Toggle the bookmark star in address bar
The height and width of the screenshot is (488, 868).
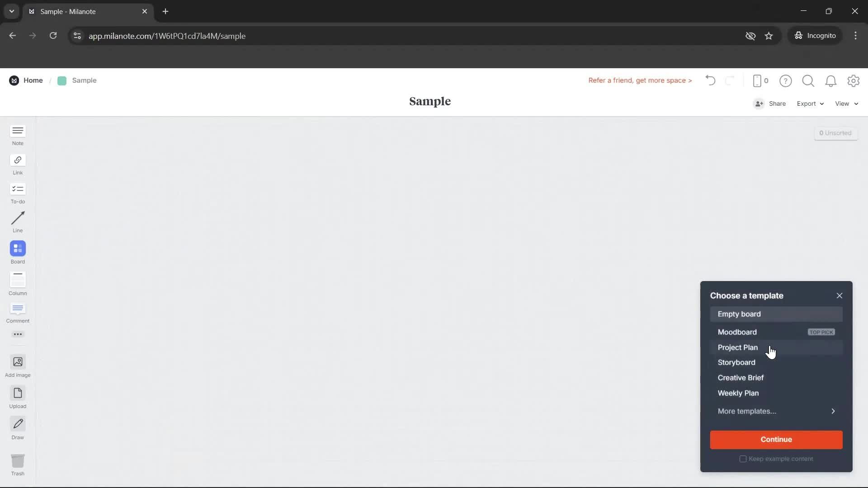tap(769, 36)
